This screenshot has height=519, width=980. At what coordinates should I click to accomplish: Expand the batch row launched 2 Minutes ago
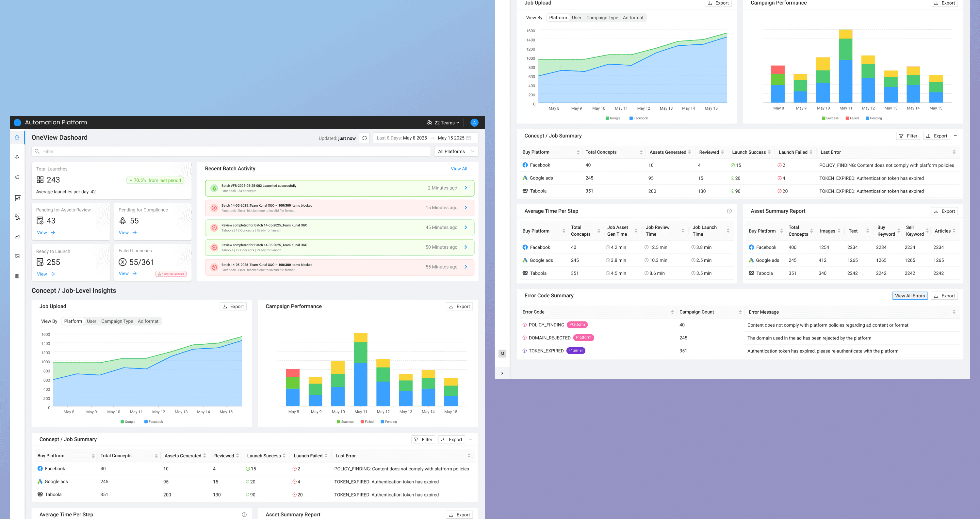(x=465, y=188)
